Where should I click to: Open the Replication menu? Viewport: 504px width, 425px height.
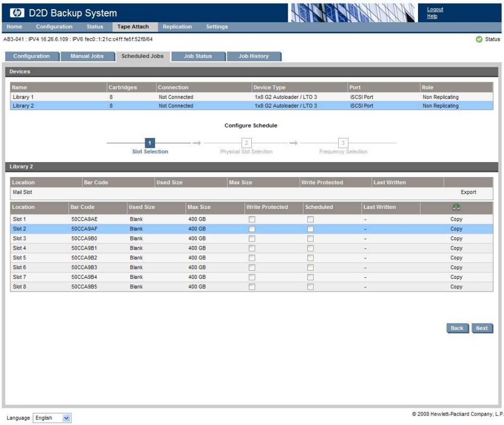tap(177, 27)
